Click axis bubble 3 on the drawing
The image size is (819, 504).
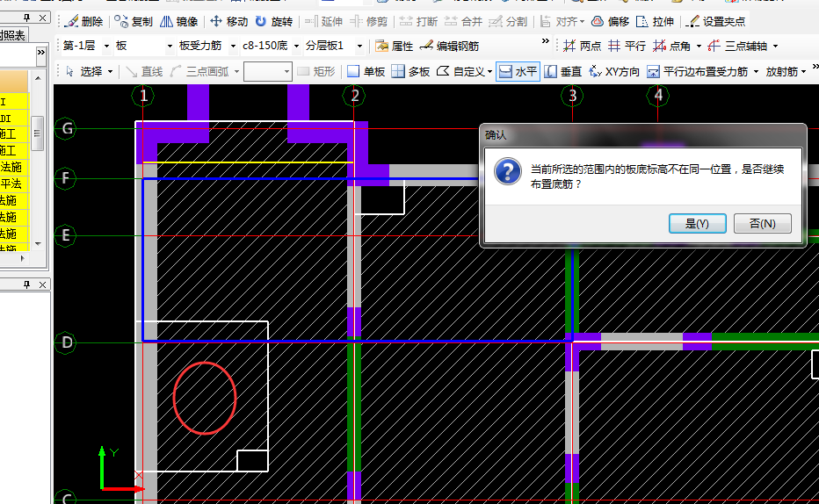[572, 96]
